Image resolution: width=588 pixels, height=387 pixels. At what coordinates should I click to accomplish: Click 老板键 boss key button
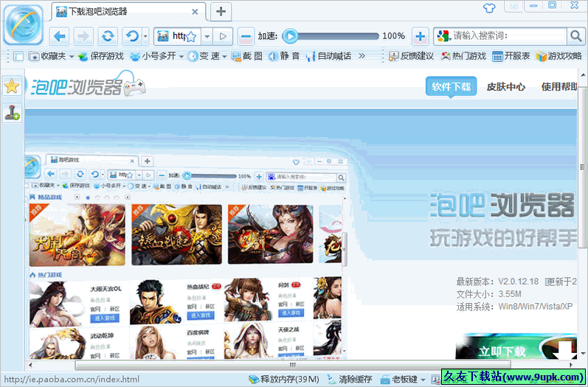click(x=398, y=379)
